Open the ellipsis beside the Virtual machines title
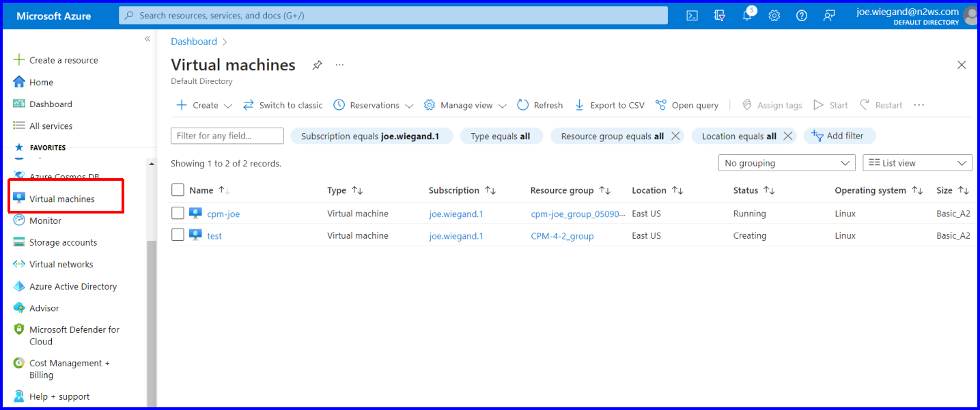Screen dimensions: 980x410 pyautogui.click(x=339, y=65)
